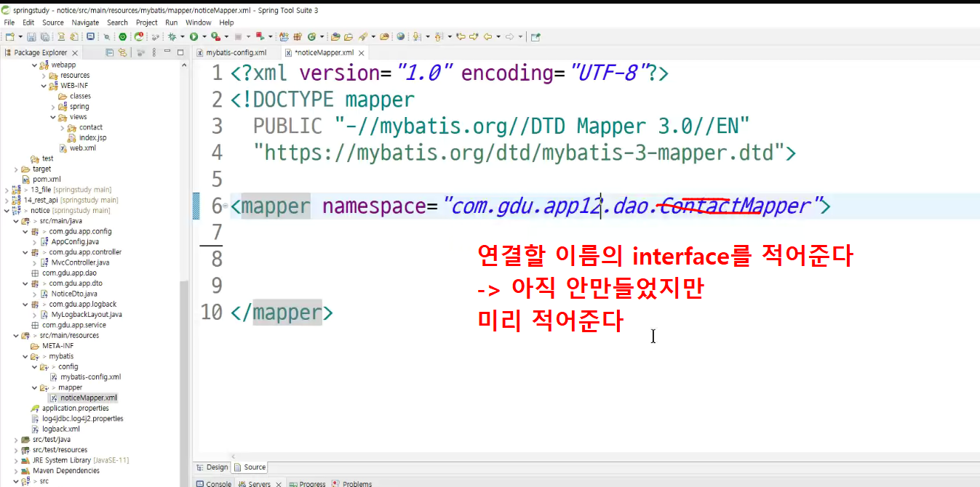Click the Save toolbar icon

[x=31, y=36]
